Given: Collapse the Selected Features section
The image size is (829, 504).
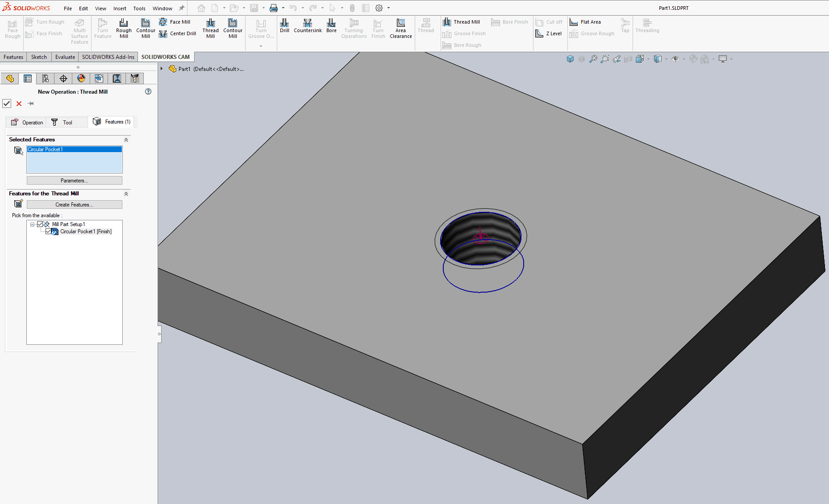Looking at the screenshot, I should [126, 140].
